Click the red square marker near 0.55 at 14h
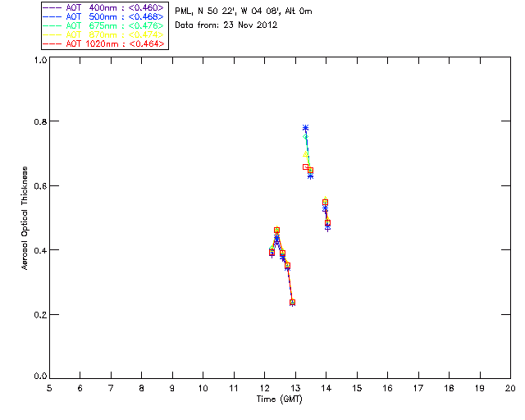The height and width of the screenshot is (420, 525). point(325,203)
